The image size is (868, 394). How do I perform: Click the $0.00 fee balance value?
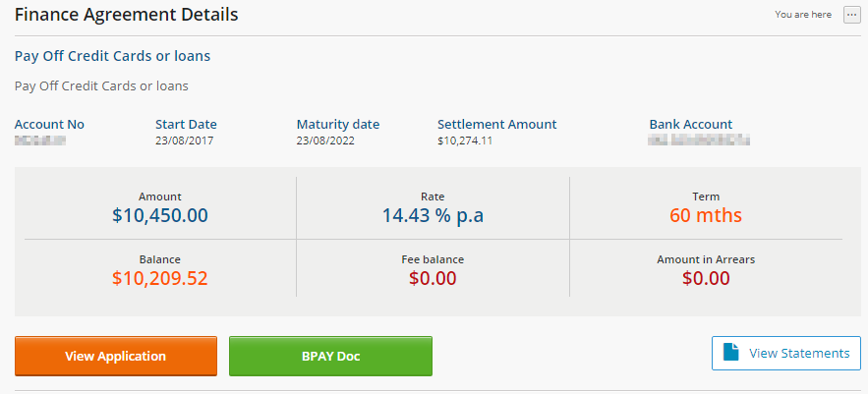(x=433, y=278)
